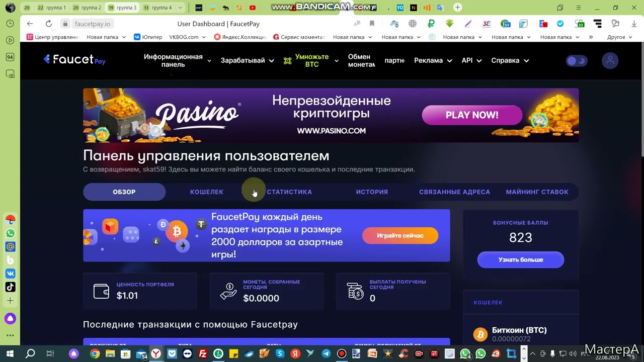
Task: Switch to the Статистика tab
Action: pos(289,192)
